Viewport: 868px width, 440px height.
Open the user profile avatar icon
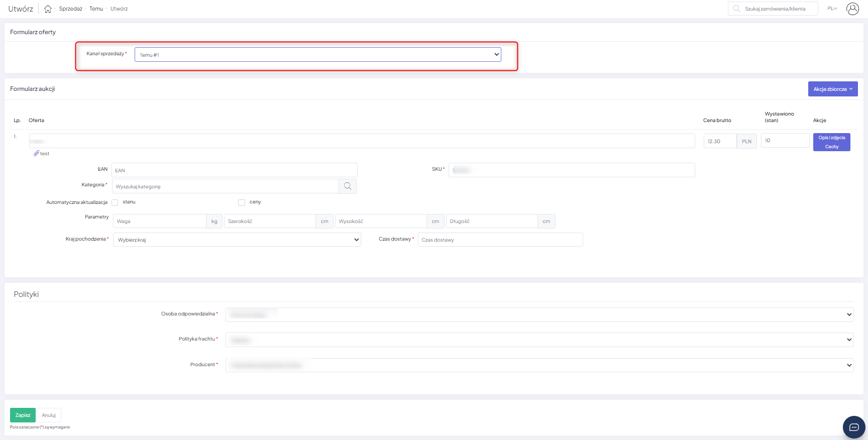pyautogui.click(x=852, y=9)
